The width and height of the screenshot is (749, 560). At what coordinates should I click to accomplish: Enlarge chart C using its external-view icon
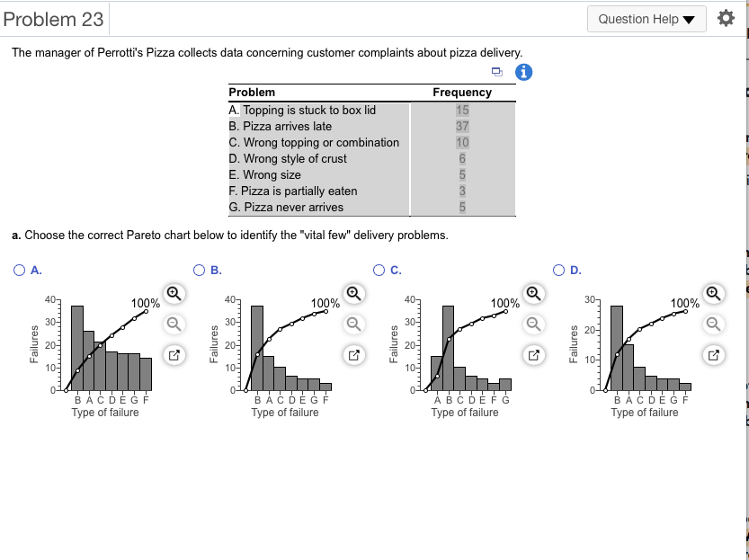[x=533, y=355]
